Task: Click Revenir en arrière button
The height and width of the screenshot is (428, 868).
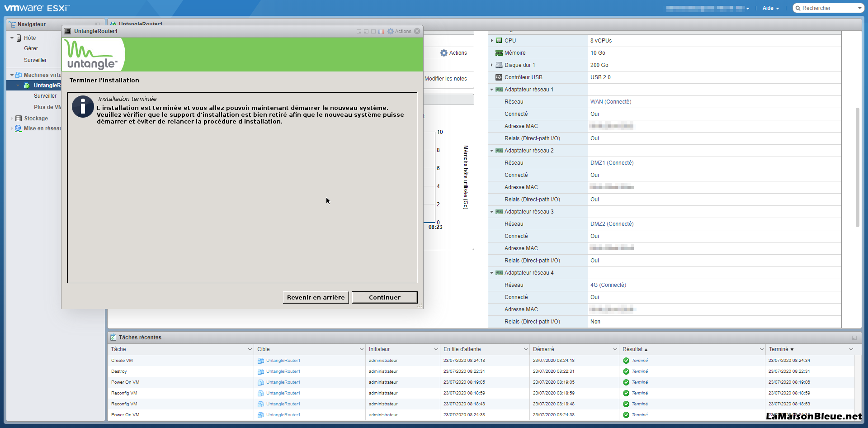Action: 316,297
